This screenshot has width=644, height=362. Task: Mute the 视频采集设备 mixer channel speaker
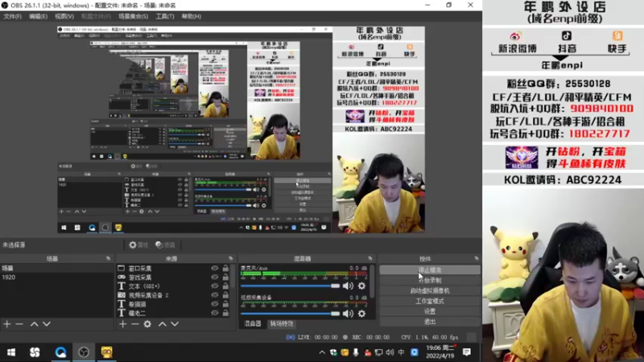click(348, 314)
